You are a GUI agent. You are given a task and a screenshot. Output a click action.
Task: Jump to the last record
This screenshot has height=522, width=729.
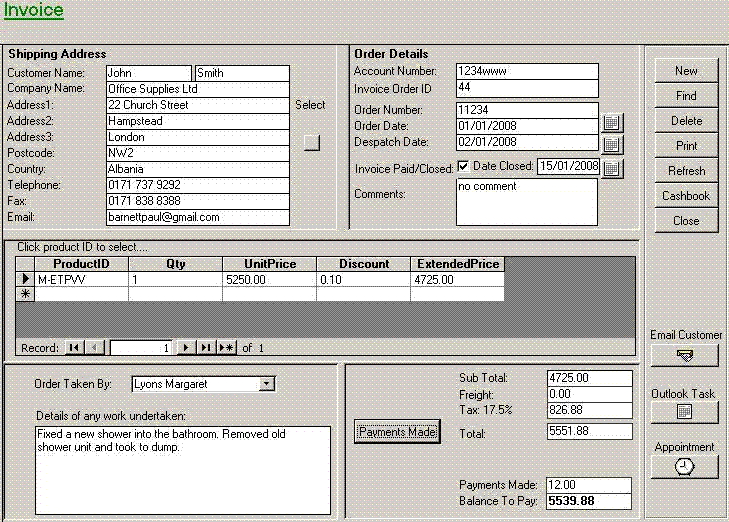205,348
